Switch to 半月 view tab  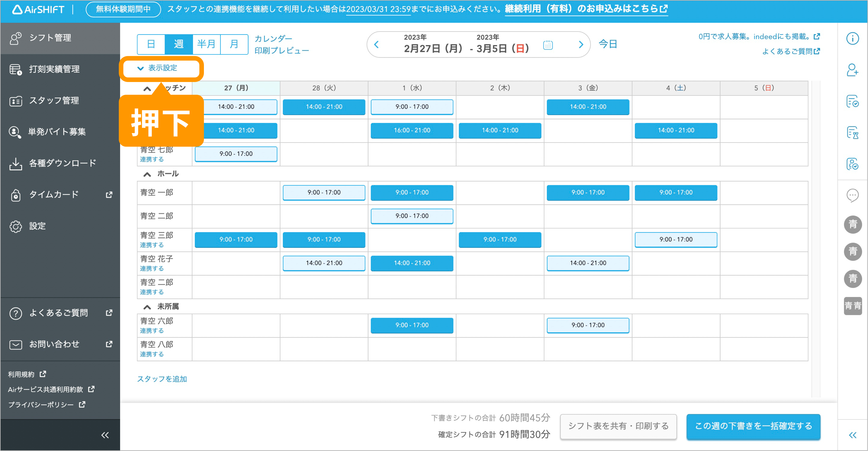(x=206, y=44)
